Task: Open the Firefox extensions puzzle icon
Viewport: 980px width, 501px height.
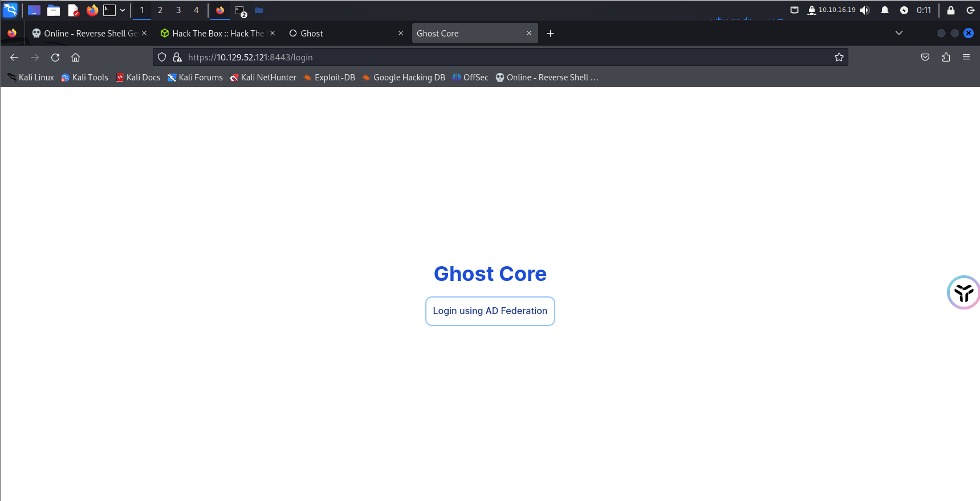Action: tap(946, 58)
